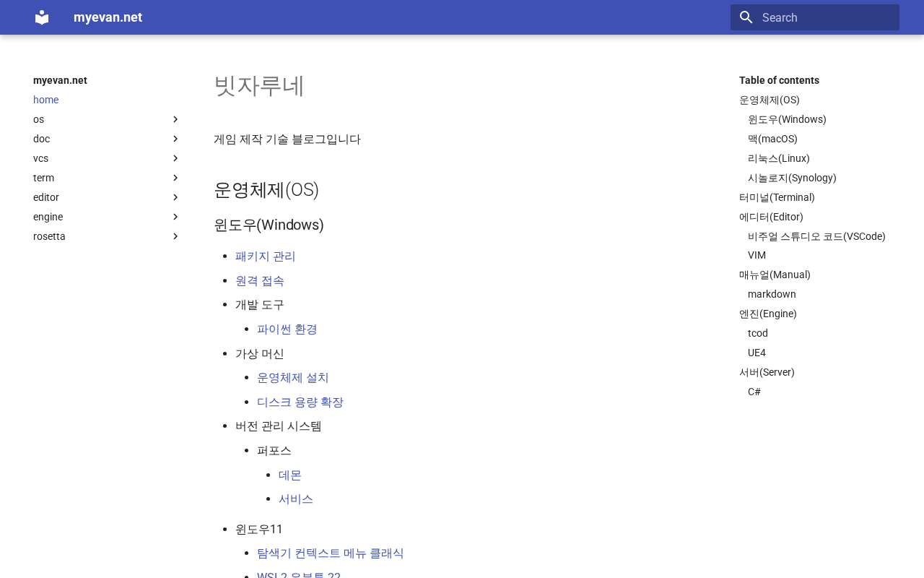Viewport: 924px width, 578px height.
Task: Open the 파이썬 환경 link
Action: click(287, 329)
